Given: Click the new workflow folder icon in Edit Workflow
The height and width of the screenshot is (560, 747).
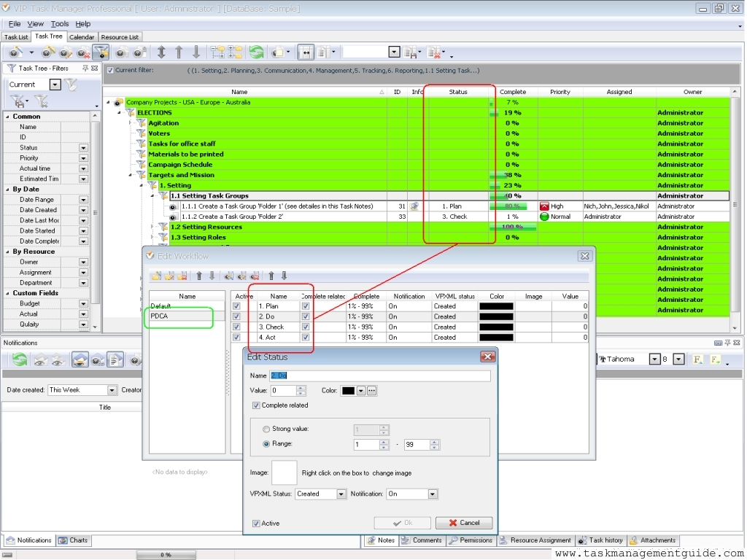Looking at the screenshot, I should tap(156, 276).
